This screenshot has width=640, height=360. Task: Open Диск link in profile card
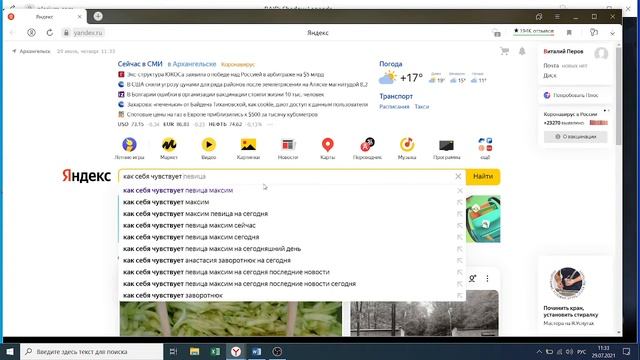coord(550,76)
